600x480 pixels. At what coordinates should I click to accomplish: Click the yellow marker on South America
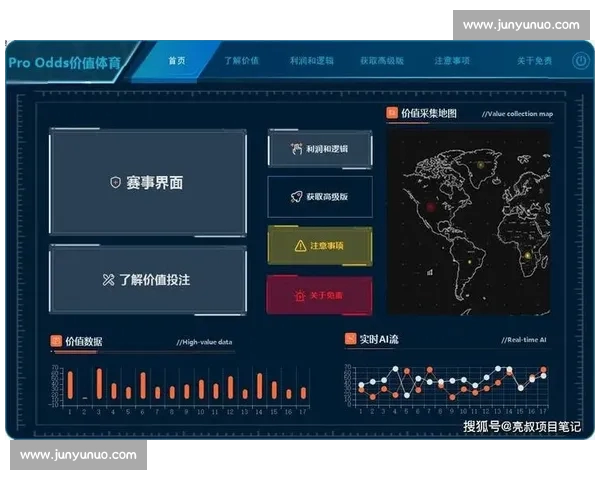470,262
